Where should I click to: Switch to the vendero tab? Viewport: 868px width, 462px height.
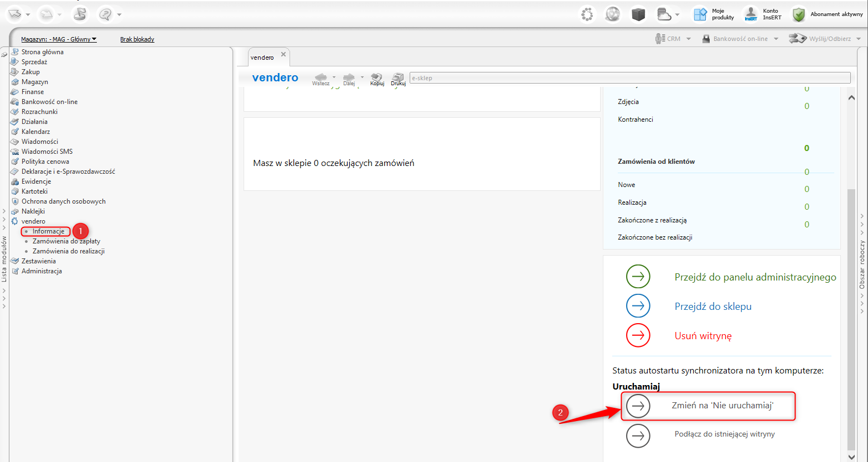262,57
